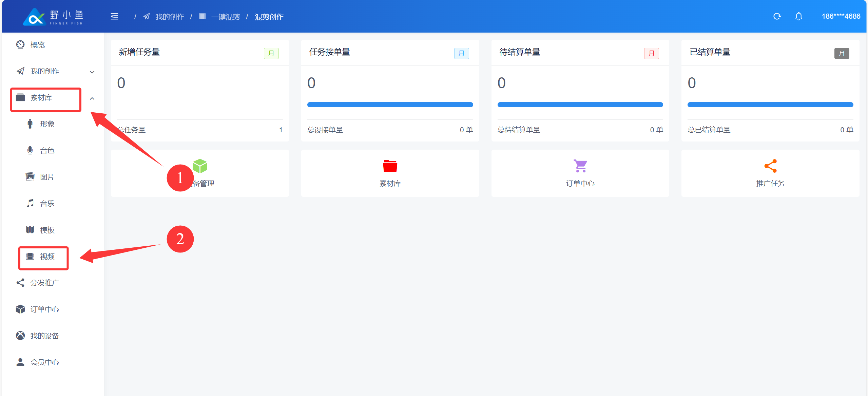Viewport: 868px width, 396px height.
Task: Collapse the 素材库 submenu chevron
Action: (92, 98)
